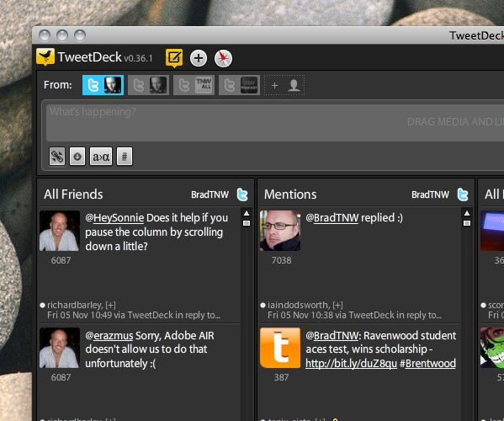
Task: Click the green skull avatar in third column
Action: (492, 348)
